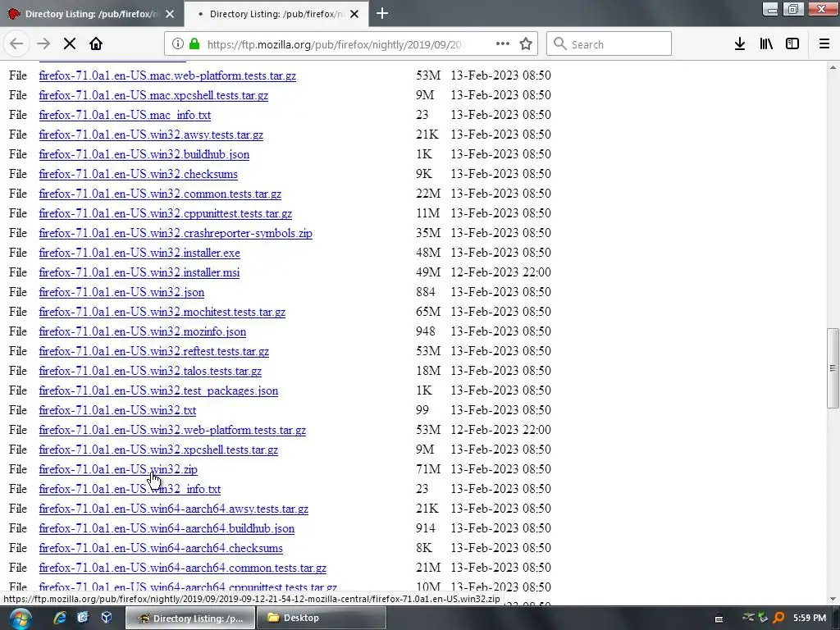Image resolution: width=840 pixels, height=630 pixels.
Task: Open win64-aarch64.common.tests.tar.gz link
Action: pyautogui.click(x=183, y=568)
